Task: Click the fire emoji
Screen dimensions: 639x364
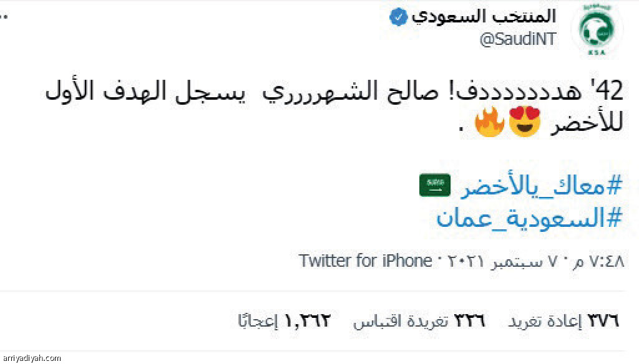Action: [x=490, y=122]
